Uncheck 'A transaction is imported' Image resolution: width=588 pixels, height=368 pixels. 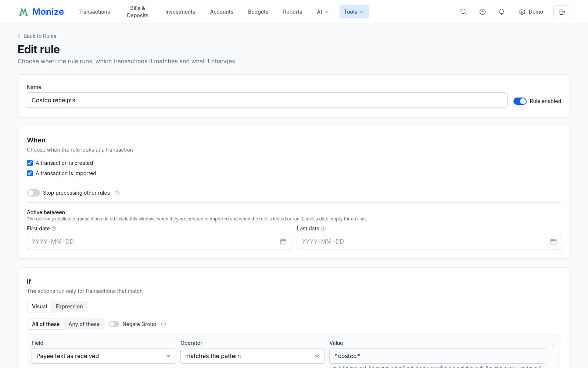coord(30,173)
